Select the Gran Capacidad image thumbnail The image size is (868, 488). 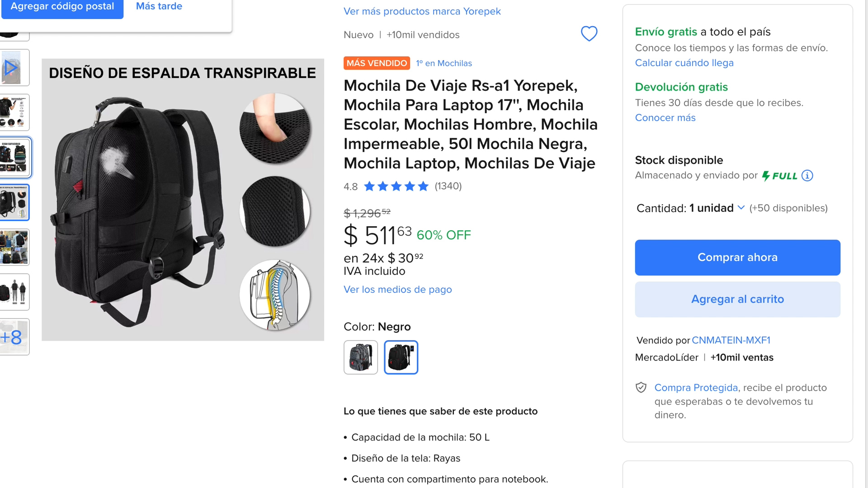click(14, 157)
